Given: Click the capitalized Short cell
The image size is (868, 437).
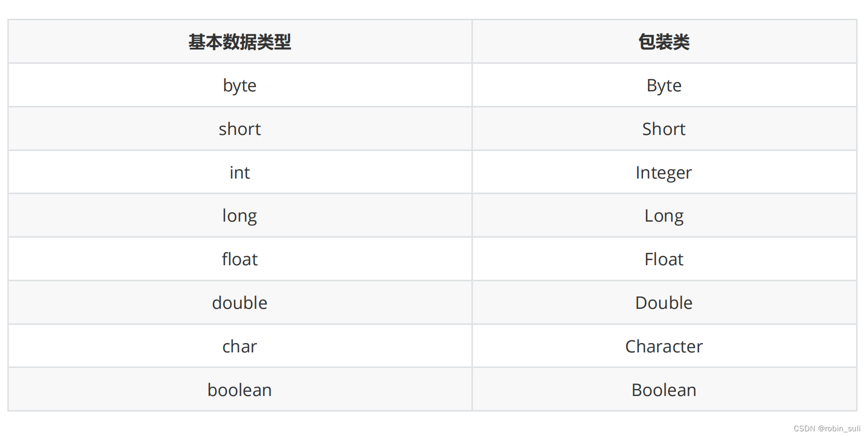Looking at the screenshot, I should 664,129.
